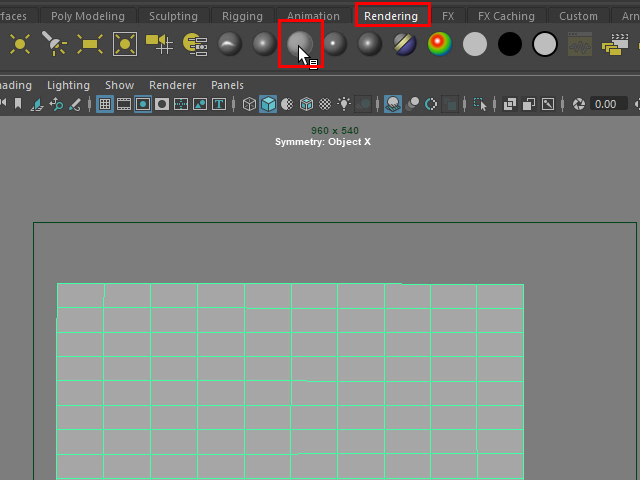Click the layered shader striped sphere icon
Screen dimensions: 640x480
coord(404,44)
